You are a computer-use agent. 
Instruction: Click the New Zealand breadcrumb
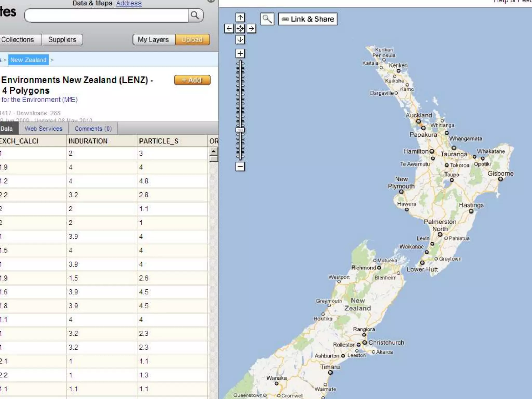(28, 60)
